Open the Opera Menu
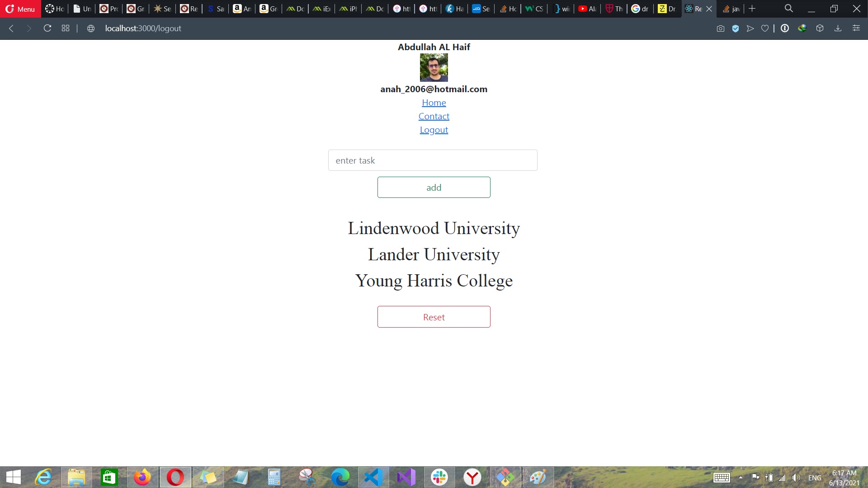The image size is (868, 488). click(20, 9)
